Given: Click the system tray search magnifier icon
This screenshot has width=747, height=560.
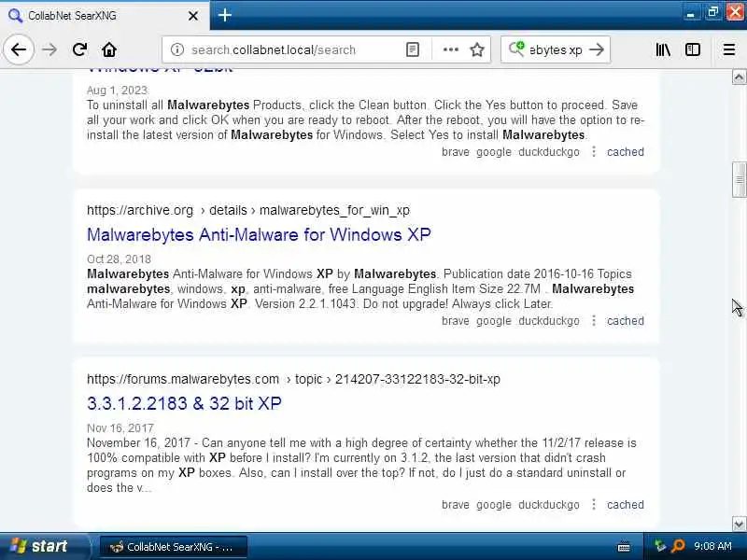Looking at the screenshot, I should point(679,546).
